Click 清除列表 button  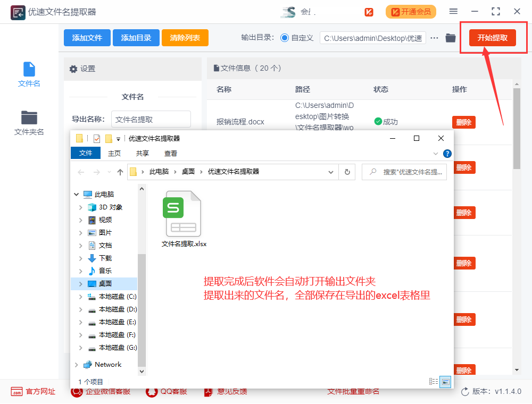185,38
